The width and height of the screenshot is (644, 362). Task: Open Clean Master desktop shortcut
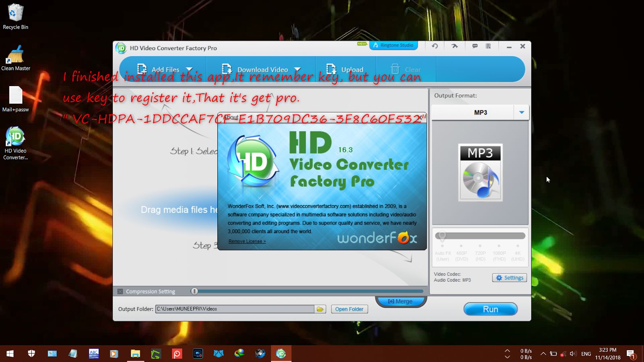(16, 58)
